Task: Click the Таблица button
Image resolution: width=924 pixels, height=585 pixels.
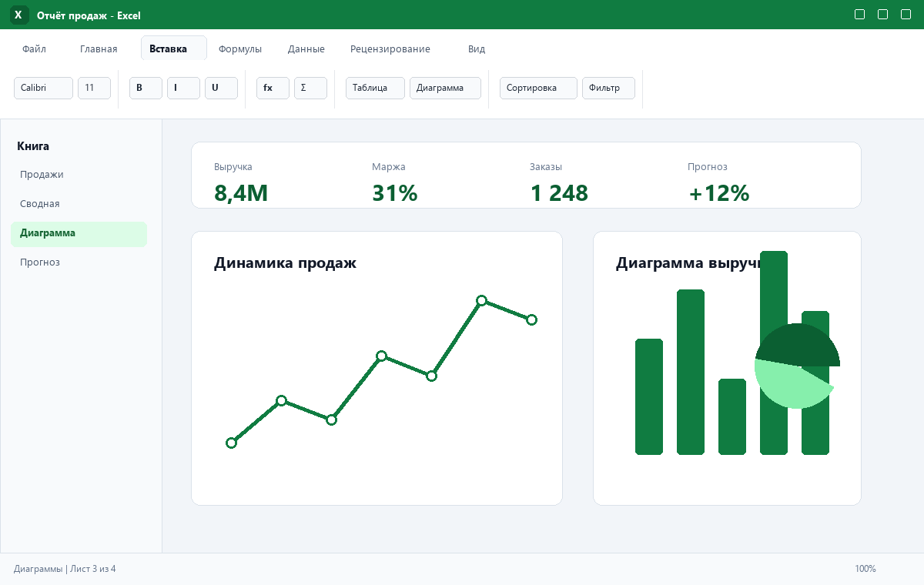Action: coord(375,88)
